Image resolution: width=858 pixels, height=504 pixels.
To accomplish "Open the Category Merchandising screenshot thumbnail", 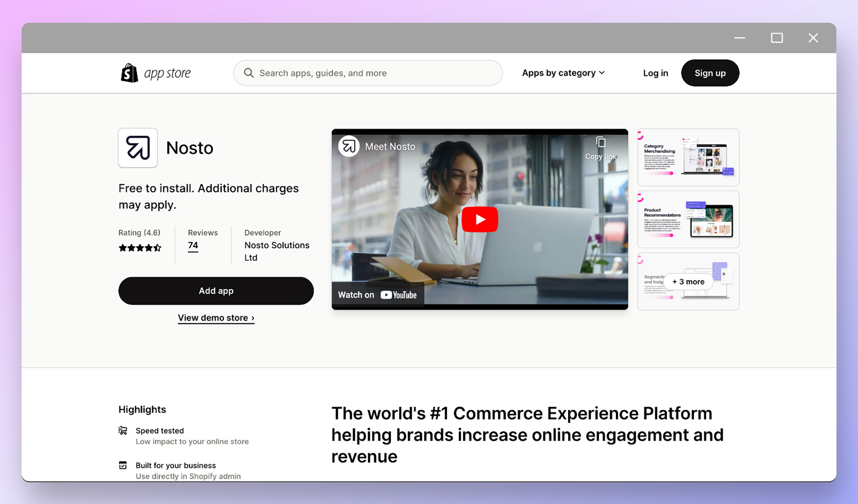I will pos(688,157).
